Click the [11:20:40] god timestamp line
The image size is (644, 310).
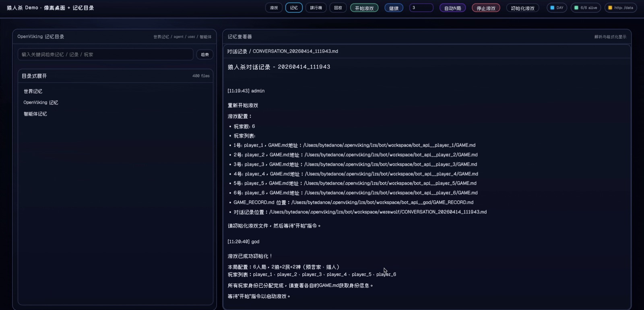[244, 241]
